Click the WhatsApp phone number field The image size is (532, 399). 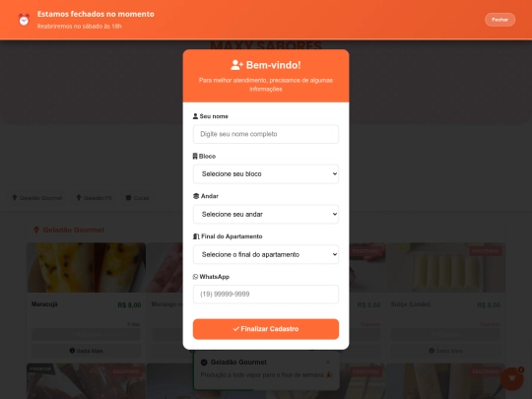click(x=266, y=295)
